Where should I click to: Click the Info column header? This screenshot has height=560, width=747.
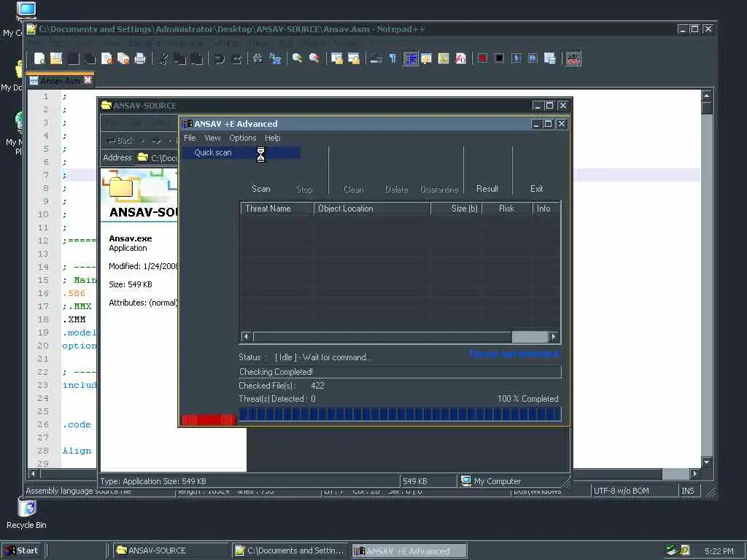(x=546, y=209)
